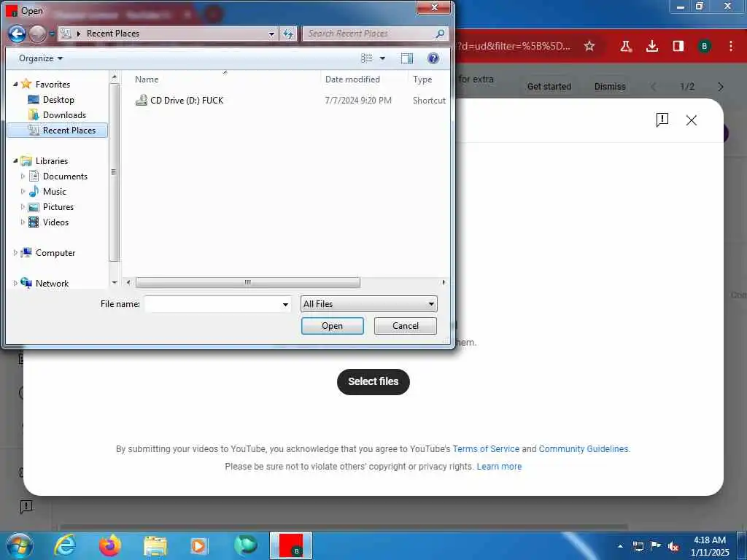
Task: Open the Documents library
Action: (65, 176)
